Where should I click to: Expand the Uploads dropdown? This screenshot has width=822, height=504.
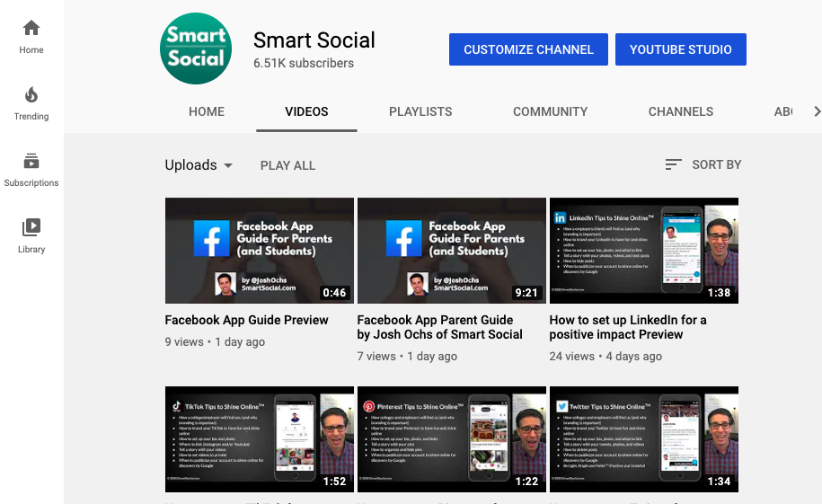pos(199,165)
